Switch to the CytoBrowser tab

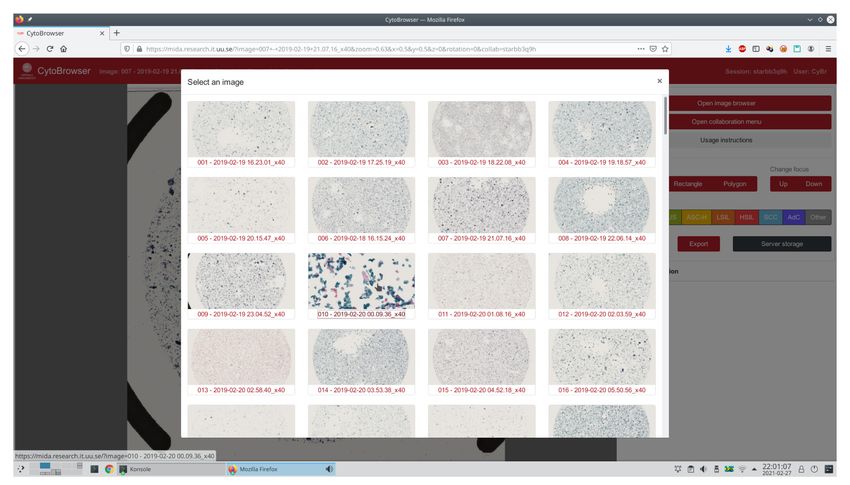tap(59, 33)
